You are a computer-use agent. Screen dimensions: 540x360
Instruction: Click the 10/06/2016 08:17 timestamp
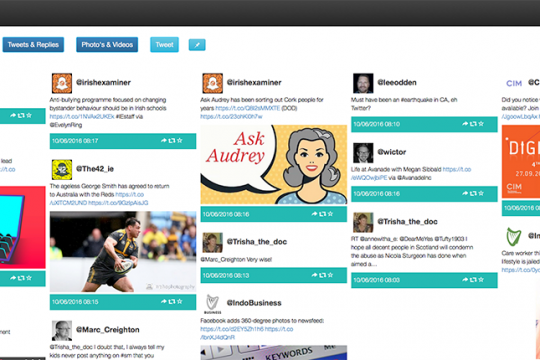[75, 141]
